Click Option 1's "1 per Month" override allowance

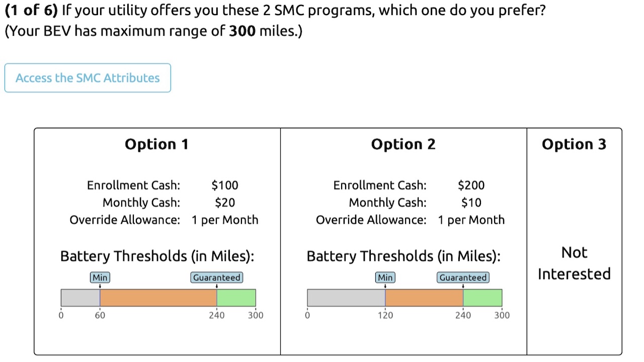(224, 220)
